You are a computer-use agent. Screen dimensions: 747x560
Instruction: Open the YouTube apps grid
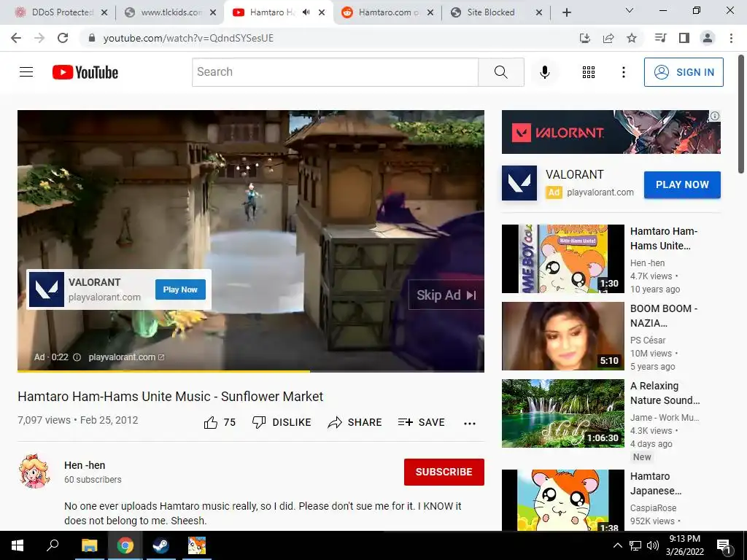pyautogui.click(x=589, y=72)
